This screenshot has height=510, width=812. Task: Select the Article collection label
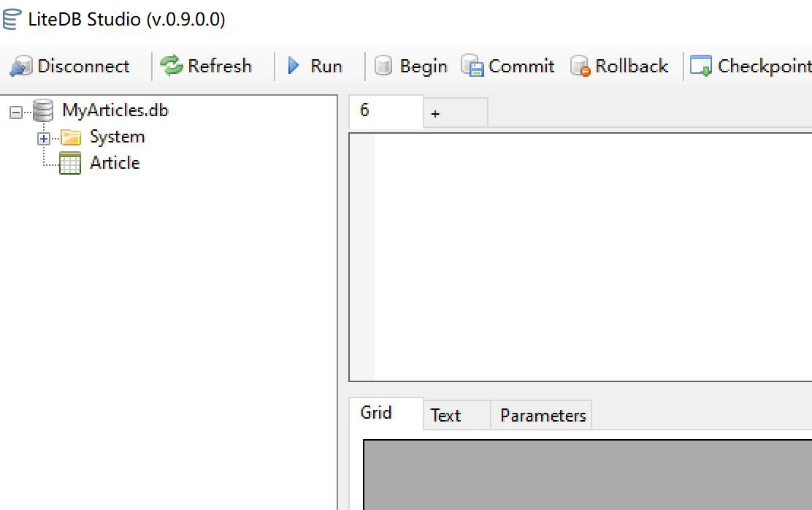click(115, 163)
